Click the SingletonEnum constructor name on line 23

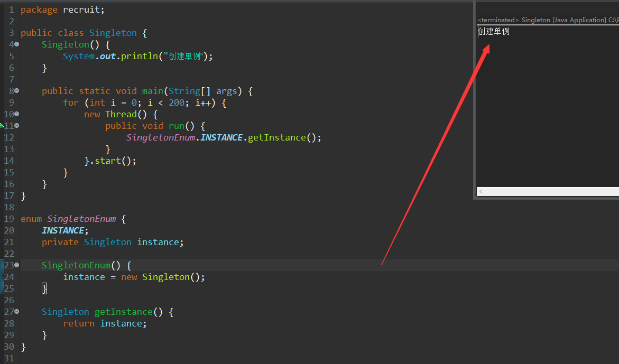pos(76,265)
